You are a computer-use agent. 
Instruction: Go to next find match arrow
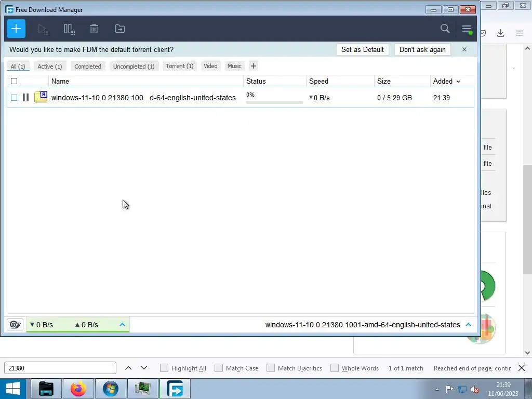coord(144,368)
